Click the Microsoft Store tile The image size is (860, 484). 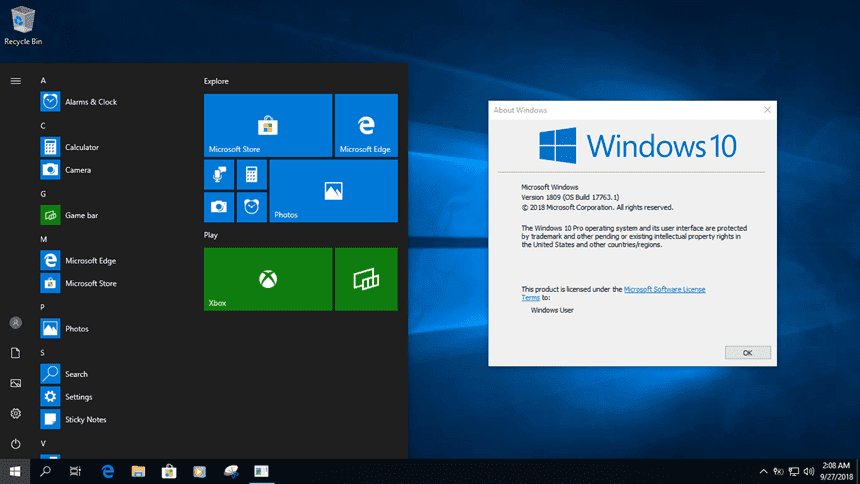click(268, 125)
